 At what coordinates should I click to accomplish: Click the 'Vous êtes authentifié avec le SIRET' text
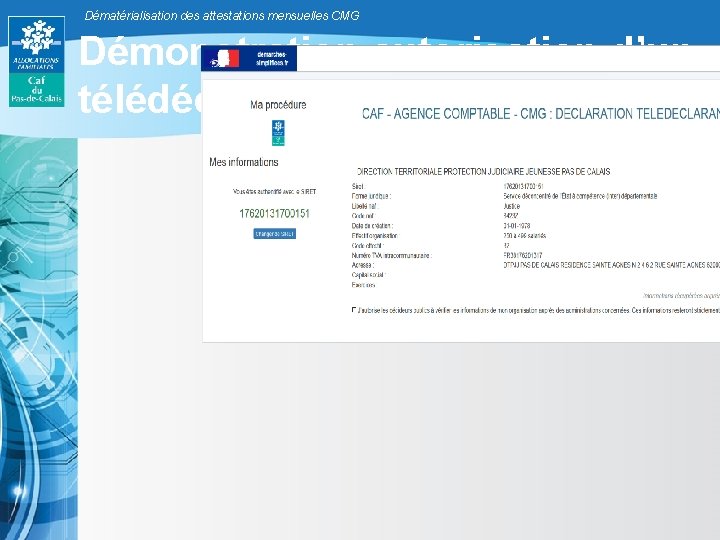click(275, 191)
